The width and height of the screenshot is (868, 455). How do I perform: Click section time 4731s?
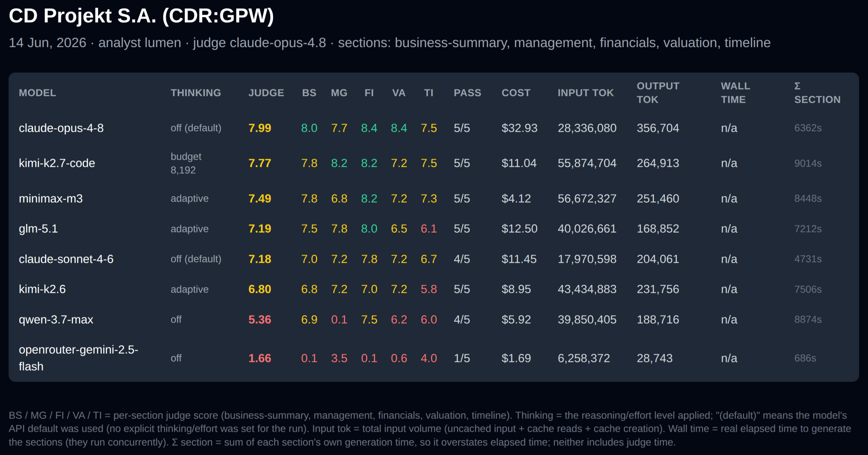(x=808, y=259)
